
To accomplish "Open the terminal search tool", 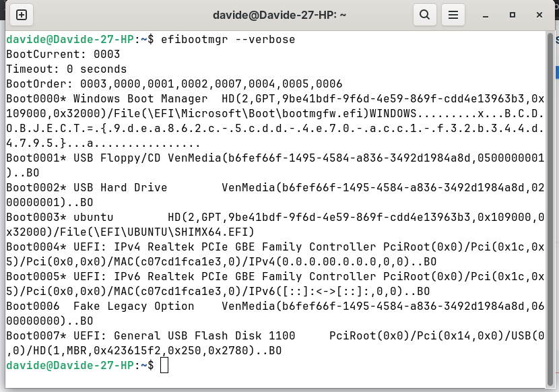I will click(x=424, y=15).
